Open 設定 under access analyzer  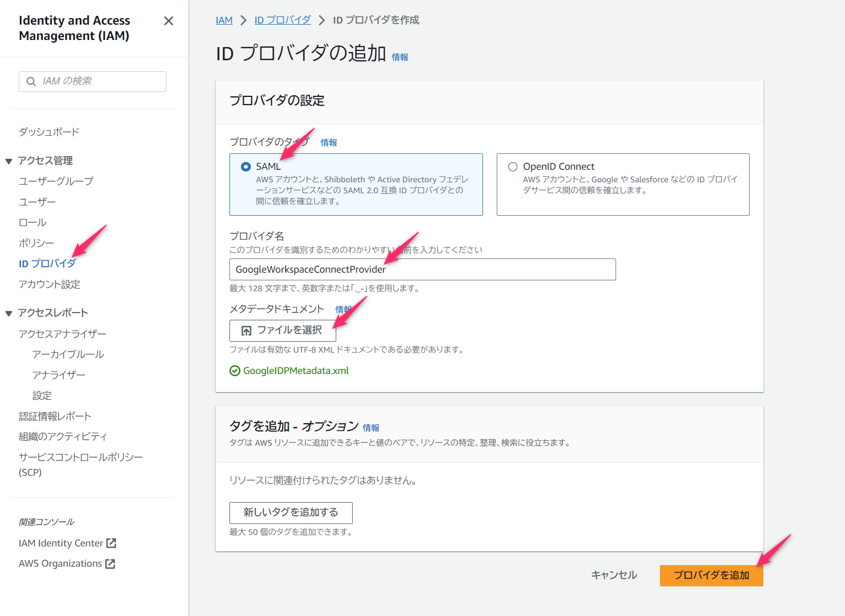pos(42,396)
